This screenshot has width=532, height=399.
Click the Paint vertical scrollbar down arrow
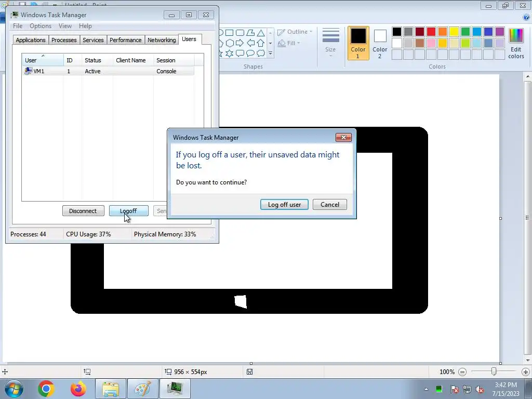pos(528,360)
